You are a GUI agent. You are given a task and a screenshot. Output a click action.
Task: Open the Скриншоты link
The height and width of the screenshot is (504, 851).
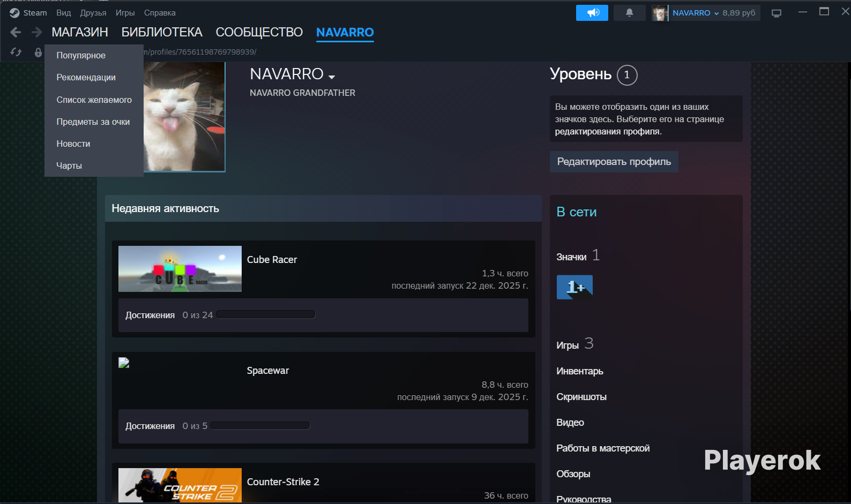point(581,397)
